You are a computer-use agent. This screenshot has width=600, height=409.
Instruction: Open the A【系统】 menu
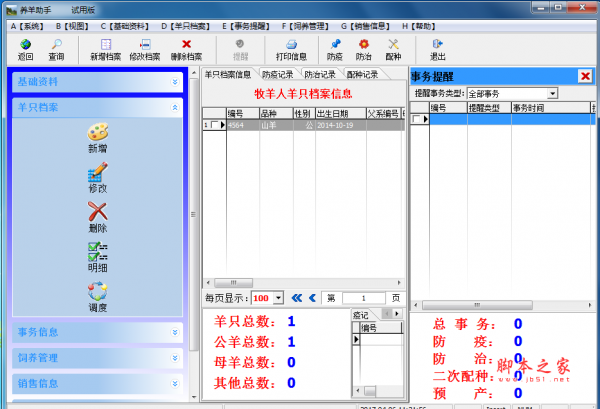[x=27, y=26]
